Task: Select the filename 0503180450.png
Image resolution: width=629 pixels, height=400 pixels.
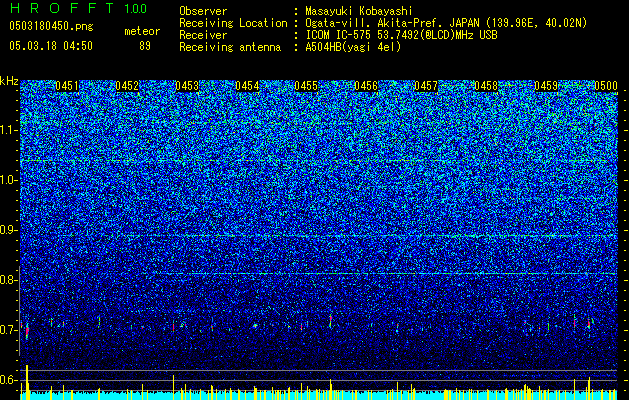Action: point(51,27)
